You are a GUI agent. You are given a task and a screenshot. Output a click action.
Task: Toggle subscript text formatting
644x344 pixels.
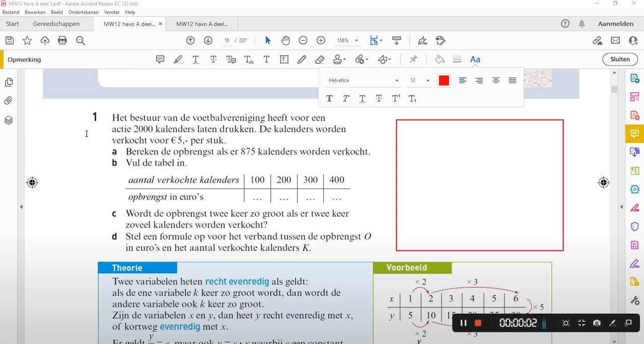(412, 99)
